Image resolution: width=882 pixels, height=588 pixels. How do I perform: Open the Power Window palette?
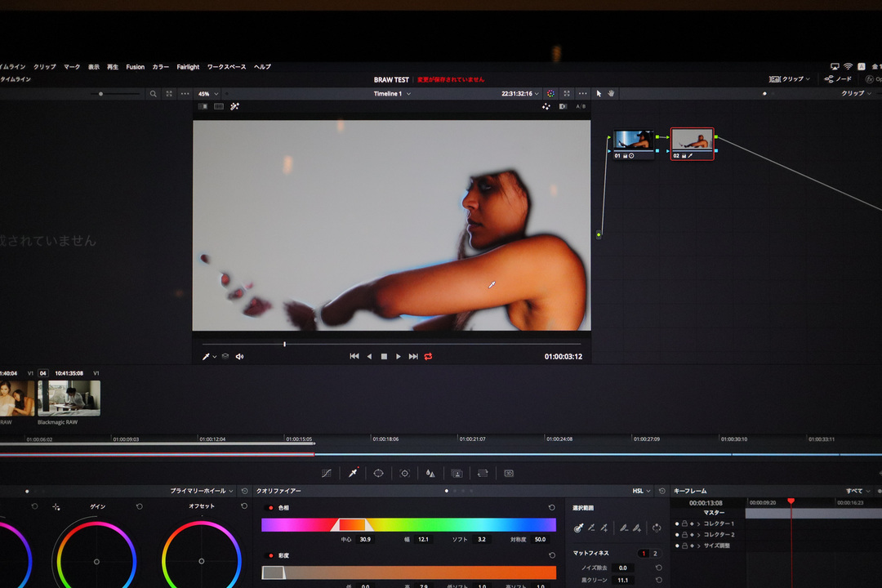coord(379,473)
